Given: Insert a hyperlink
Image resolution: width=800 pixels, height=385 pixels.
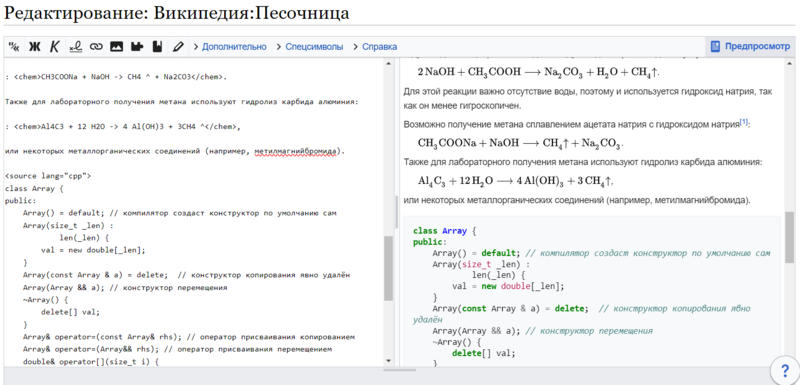Looking at the screenshot, I should click(96, 47).
